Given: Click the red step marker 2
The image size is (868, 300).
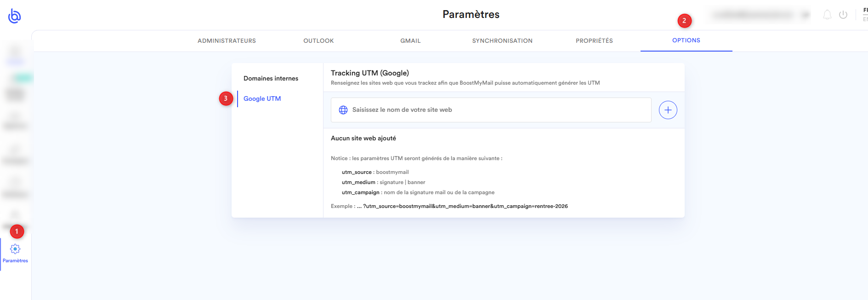Looking at the screenshot, I should [x=684, y=21].
